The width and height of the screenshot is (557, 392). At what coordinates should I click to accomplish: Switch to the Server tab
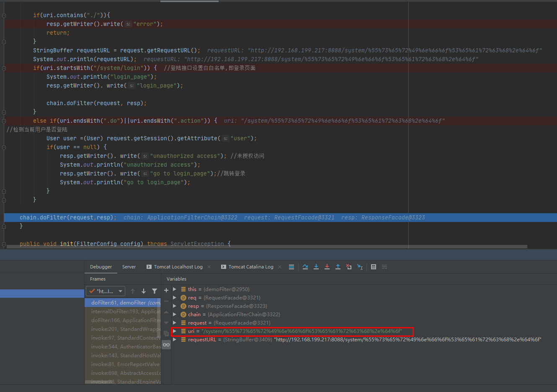(129, 267)
